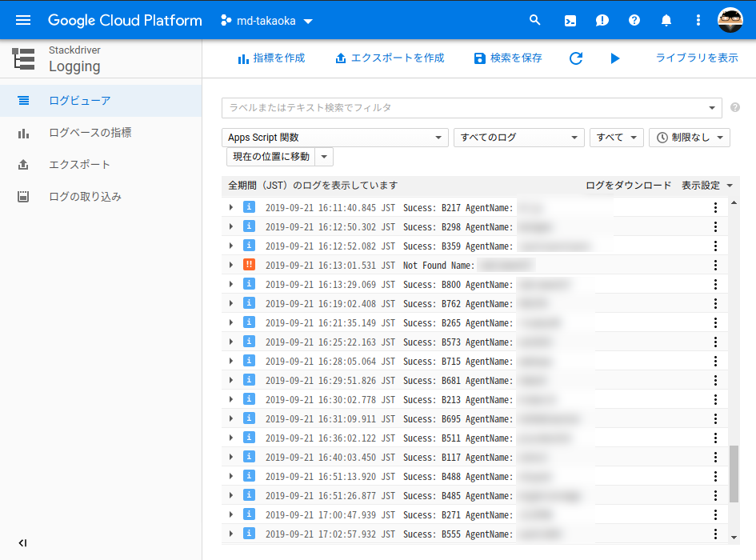Open the options menu on the B217 log entry
This screenshot has width=756, height=560.
[x=714, y=207]
